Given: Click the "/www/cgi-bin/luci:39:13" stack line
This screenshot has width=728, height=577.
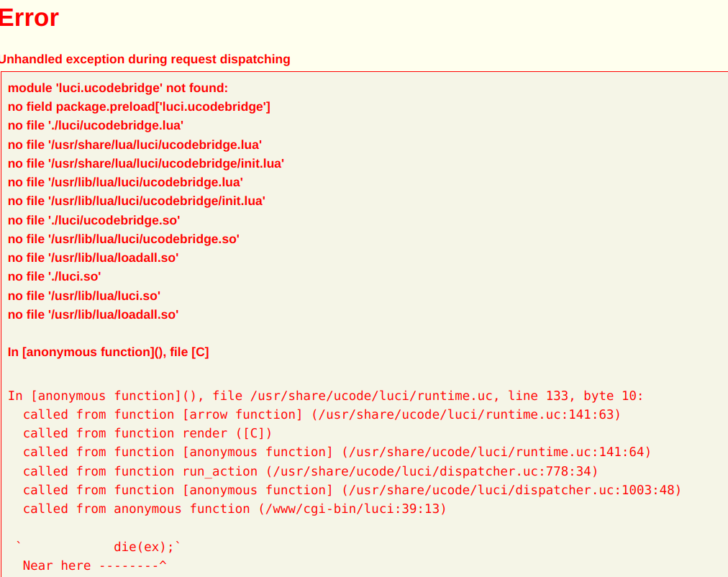Looking at the screenshot, I should pos(235,509).
